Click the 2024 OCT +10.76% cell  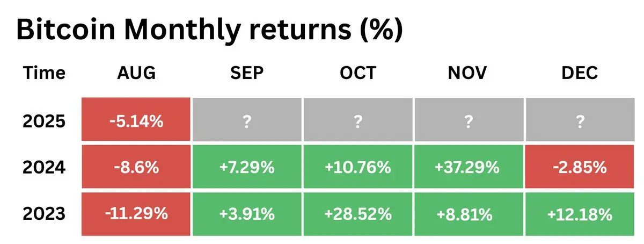click(x=358, y=167)
